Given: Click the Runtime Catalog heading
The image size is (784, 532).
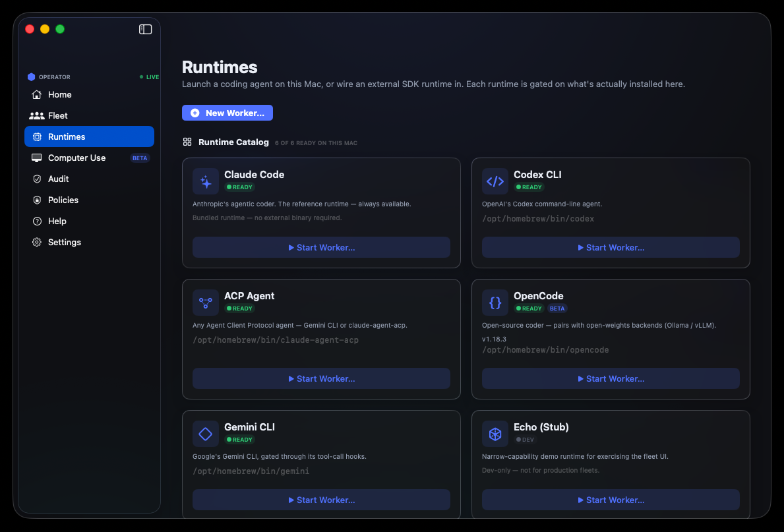Looking at the screenshot, I should tap(233, 142).
